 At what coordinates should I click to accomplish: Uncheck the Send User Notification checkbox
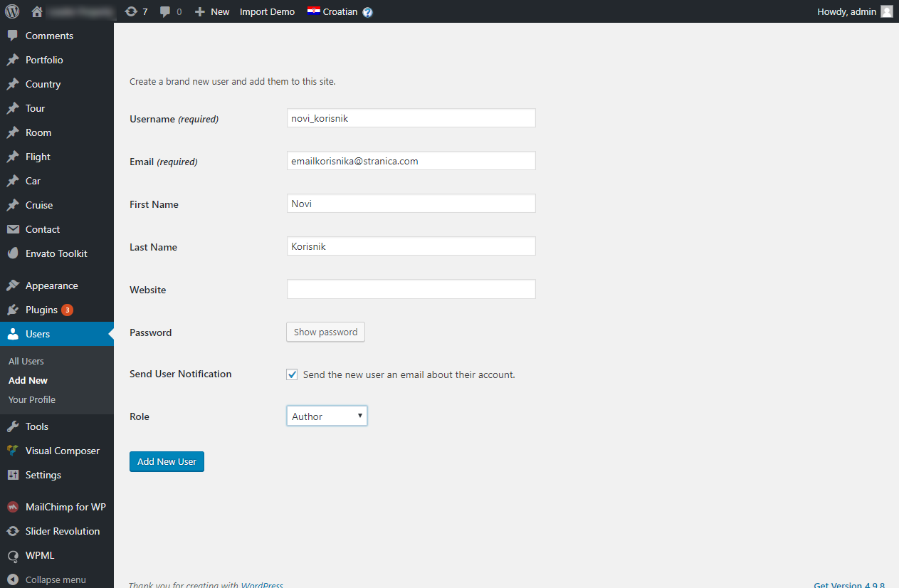(292, 374)
